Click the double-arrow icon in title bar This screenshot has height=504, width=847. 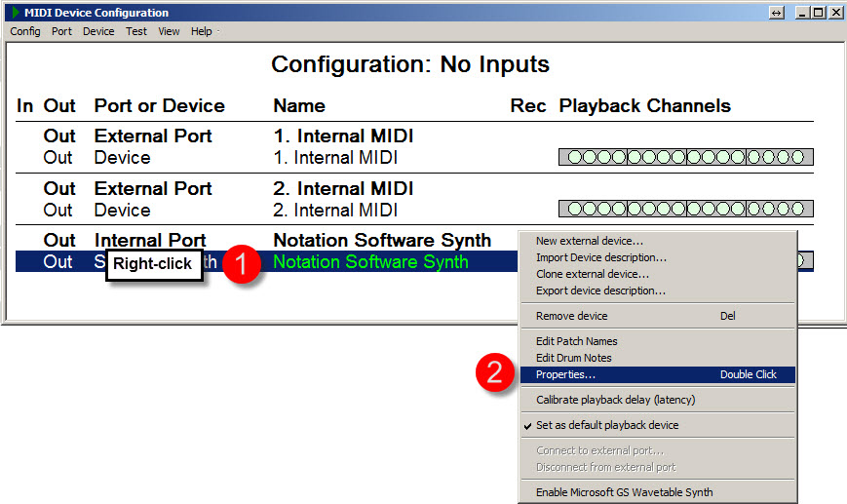point(776,13)
